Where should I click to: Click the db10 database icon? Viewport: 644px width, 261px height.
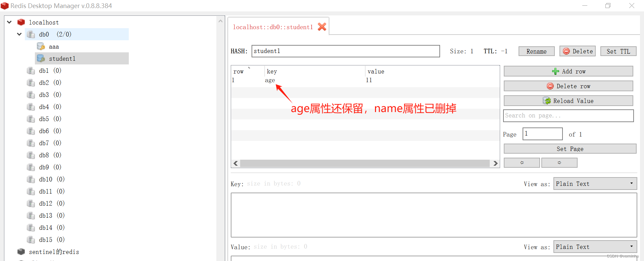tap(31, 179)
